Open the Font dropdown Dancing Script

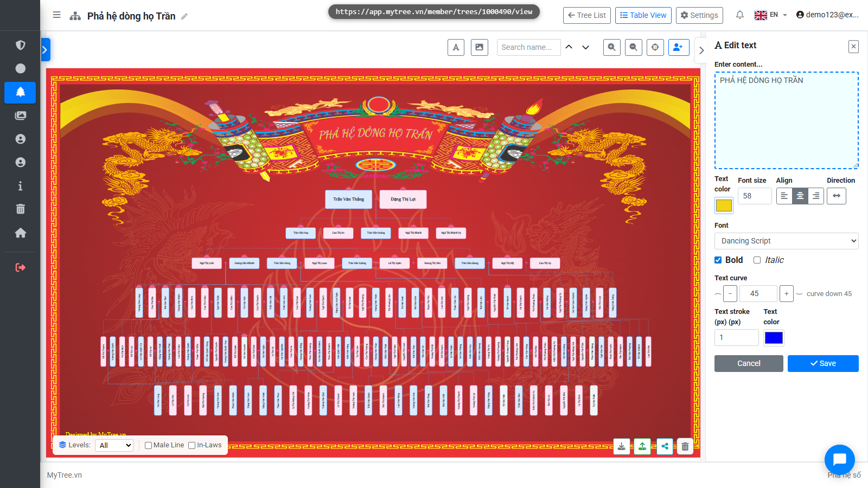coord(787,241)
